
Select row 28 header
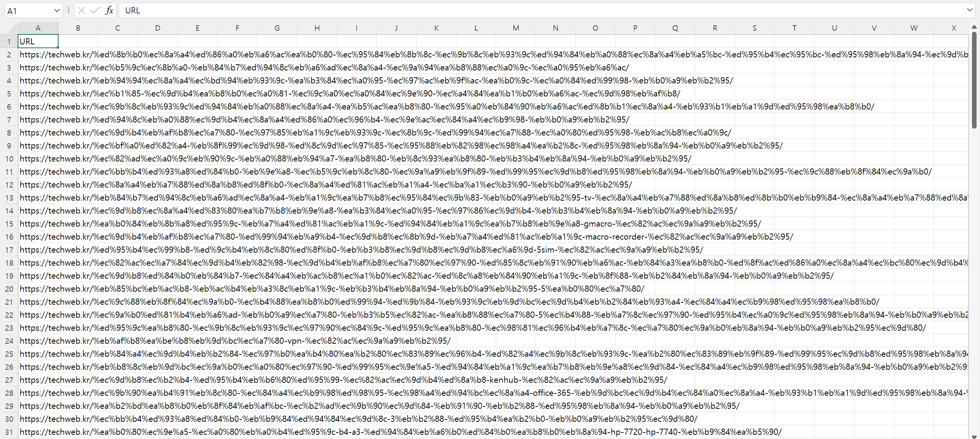click(x=9, y=393)
